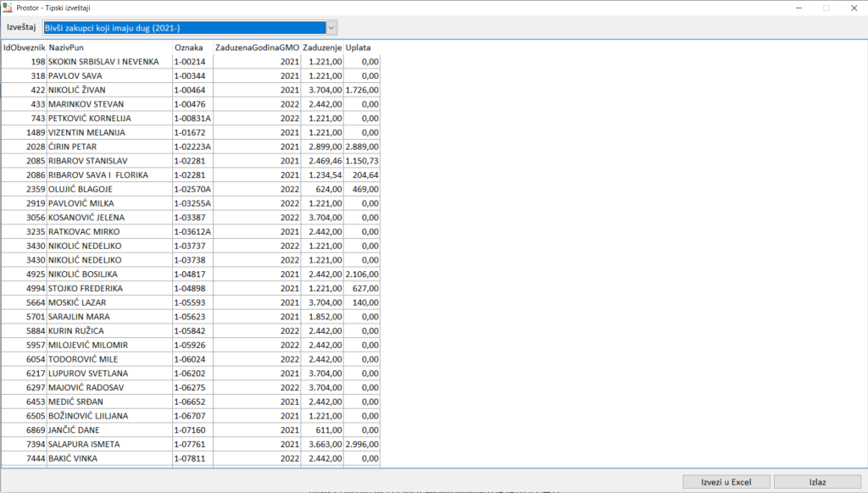The width and height of the screenshot is (868, 493).
Task: Select the 2.996,00 payment cell
Action: tap(362, 444)
